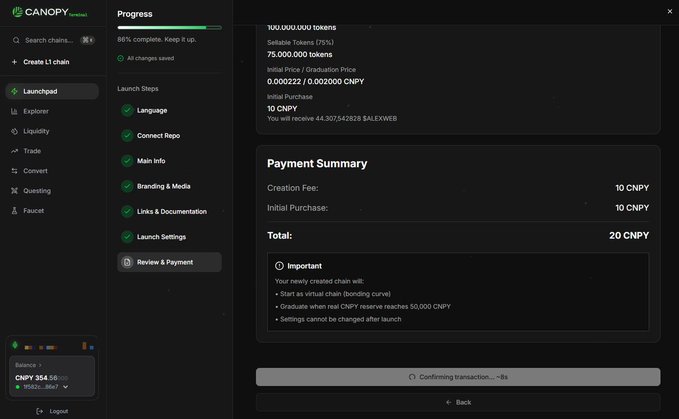This screenshot has width=679, height=419.
Task: Click the You will receive $ALEXWEB line
Action: [332, 118]
